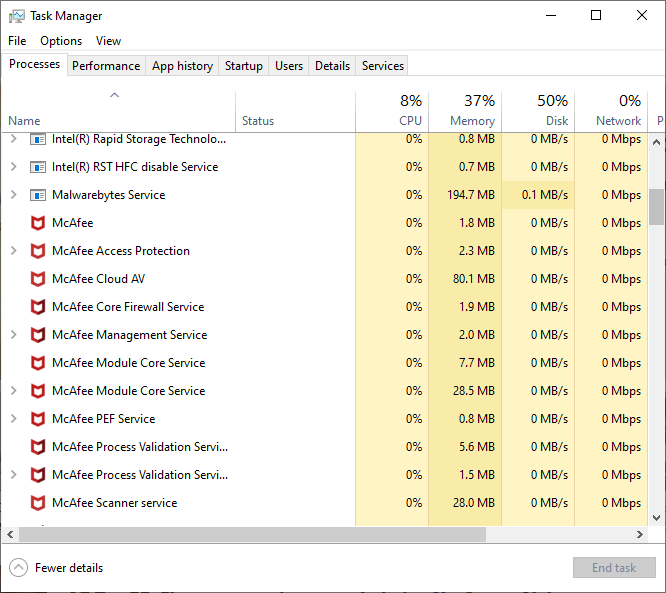
Task: Click the McAfee Core Firewall Service shield icon
Action: (38, 307)
